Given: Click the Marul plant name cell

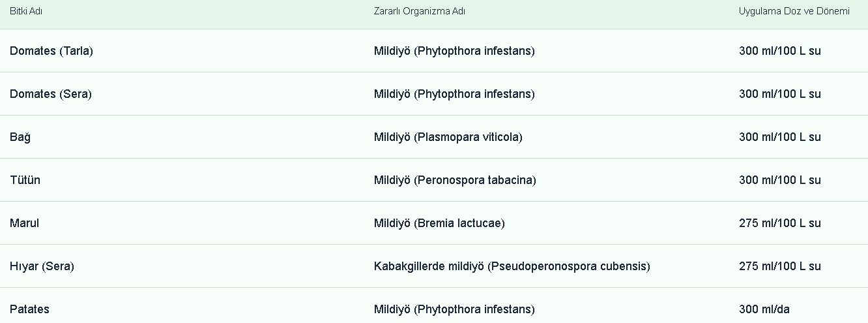Looking at the screenshot, I should coord(25,223).
